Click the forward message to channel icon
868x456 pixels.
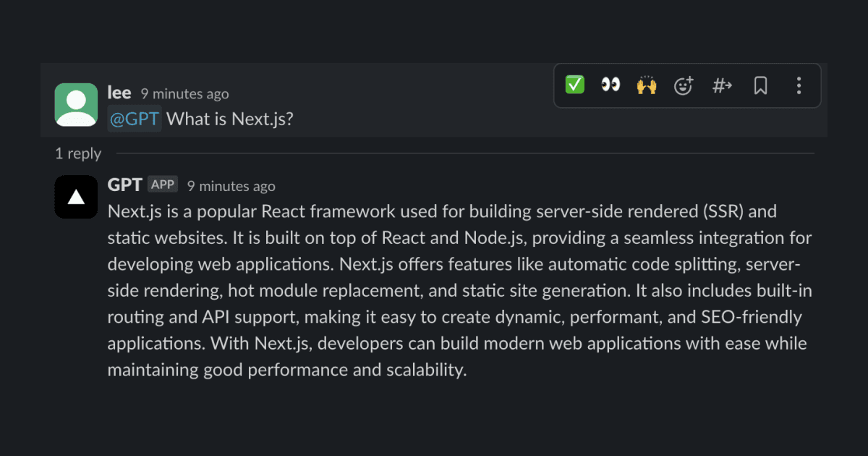(722, 85)
